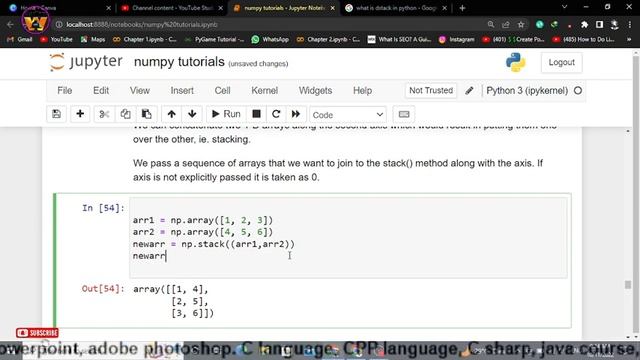Click the browser zoom magnifier icon
640x360 pixels.
491,24
